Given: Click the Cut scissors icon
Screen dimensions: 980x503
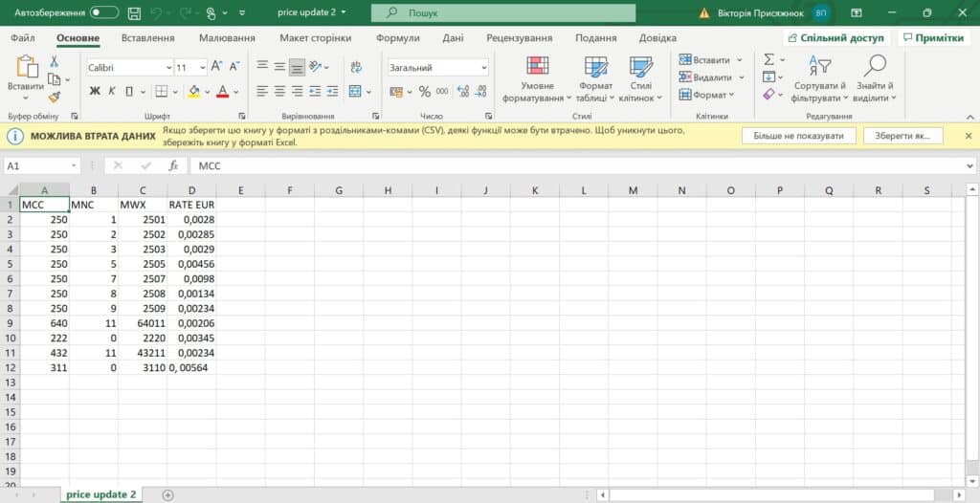Looking at the screenshot, I should point(54,61).
